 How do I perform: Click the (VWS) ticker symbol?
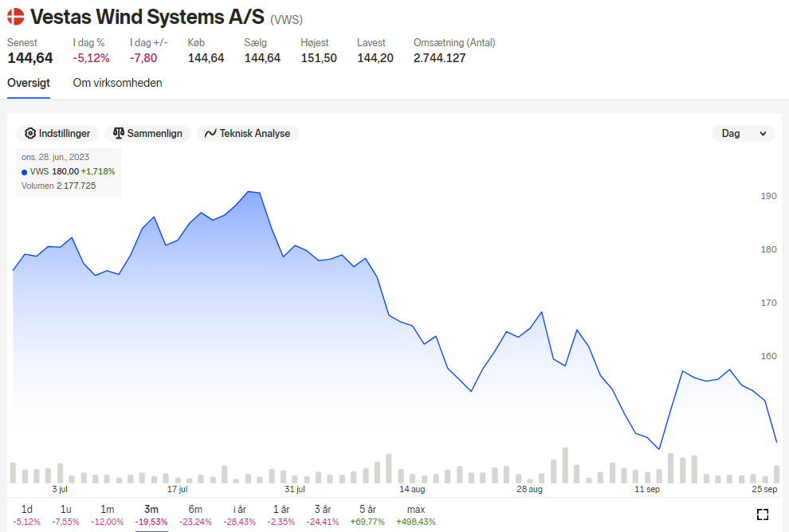[x=286, y=20]
